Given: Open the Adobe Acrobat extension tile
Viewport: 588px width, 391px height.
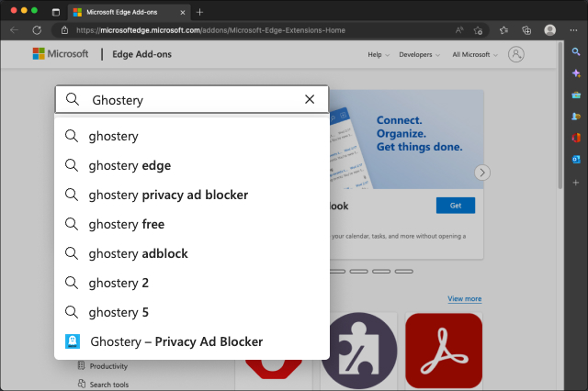Looking at the screenshot, I should [x=443, y=351].
